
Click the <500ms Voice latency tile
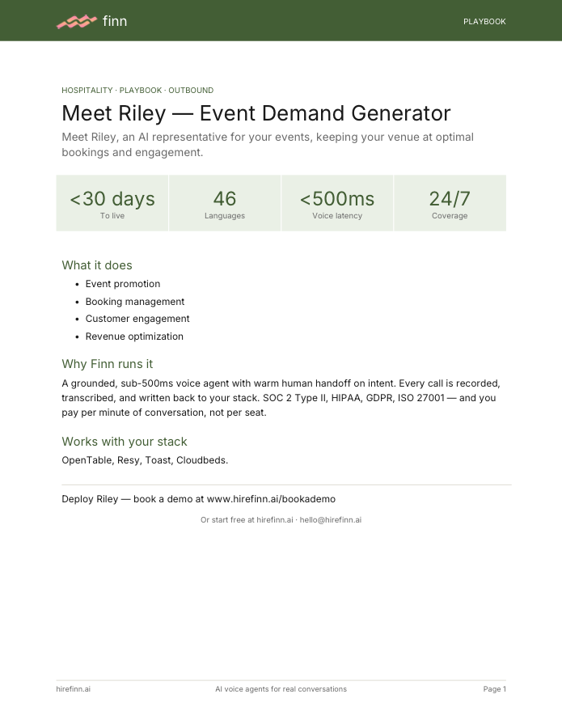coord(337,203)
